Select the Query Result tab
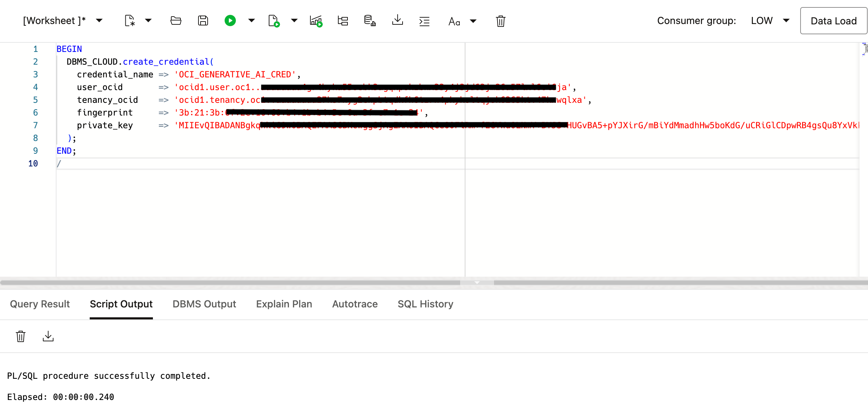Screen dimensions: 868x412 coord(40,304)
